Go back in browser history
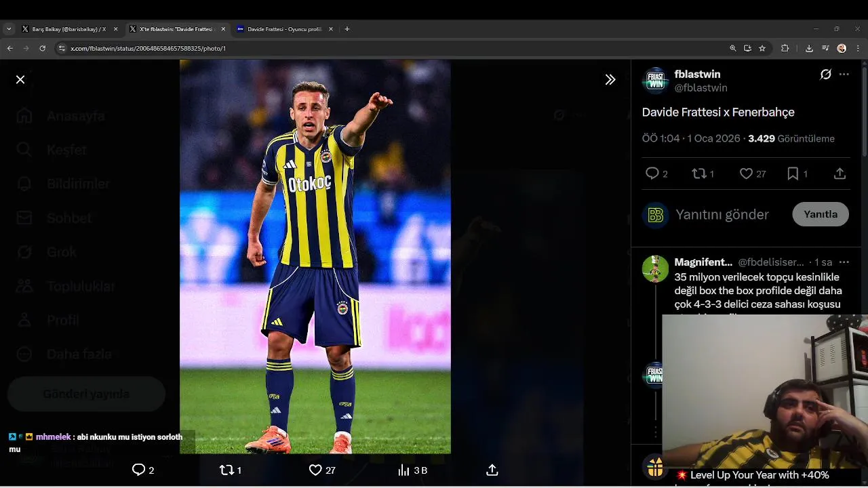868x488 pixels. coord(9,48)
